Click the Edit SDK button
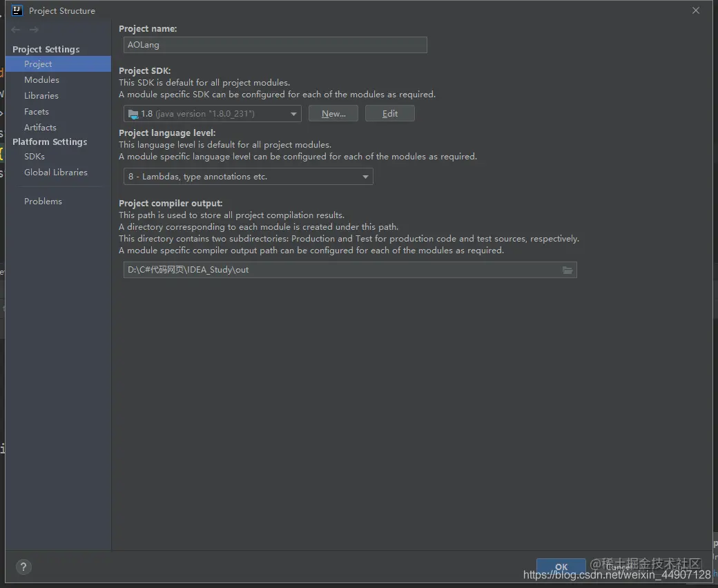This screenshot has height=588, width=718. [389, 113]
